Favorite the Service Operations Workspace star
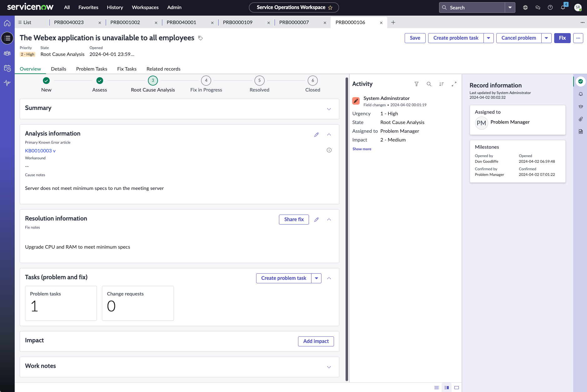 click(330, 7)
